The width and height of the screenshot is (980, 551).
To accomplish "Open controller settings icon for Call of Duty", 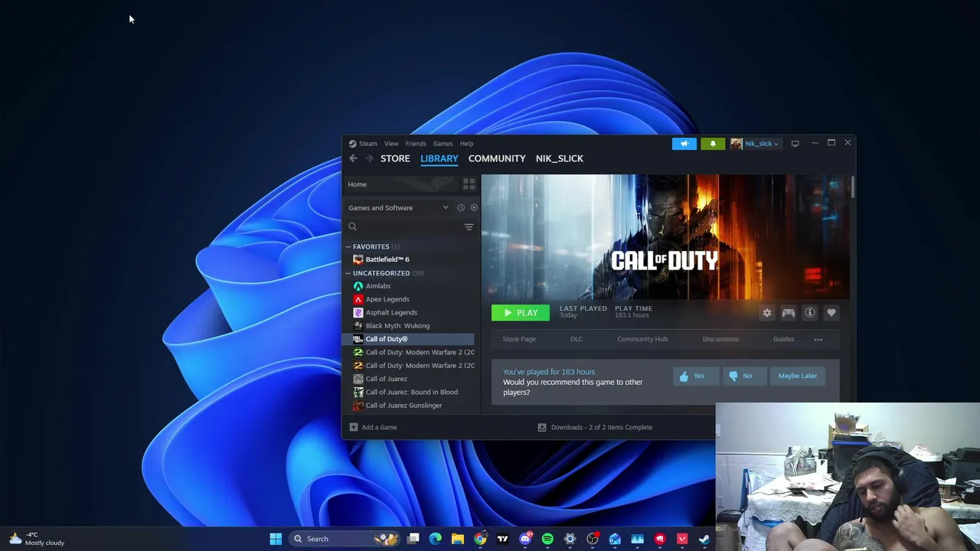I will pyautogui.click(x=788, y=312).
